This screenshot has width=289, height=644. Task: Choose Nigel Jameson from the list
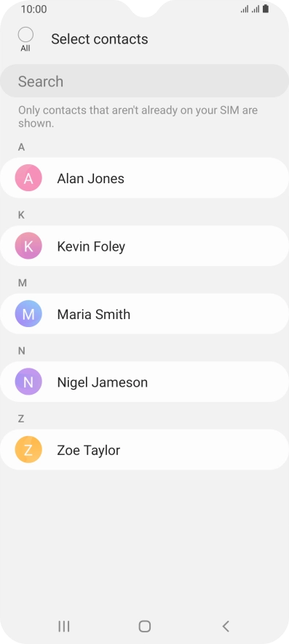click(145, 382)
